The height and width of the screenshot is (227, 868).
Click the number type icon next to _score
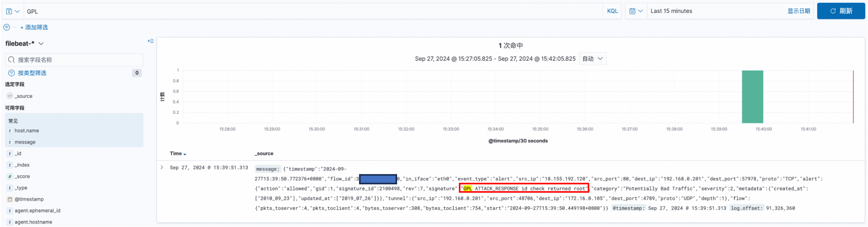pos(10,177)
